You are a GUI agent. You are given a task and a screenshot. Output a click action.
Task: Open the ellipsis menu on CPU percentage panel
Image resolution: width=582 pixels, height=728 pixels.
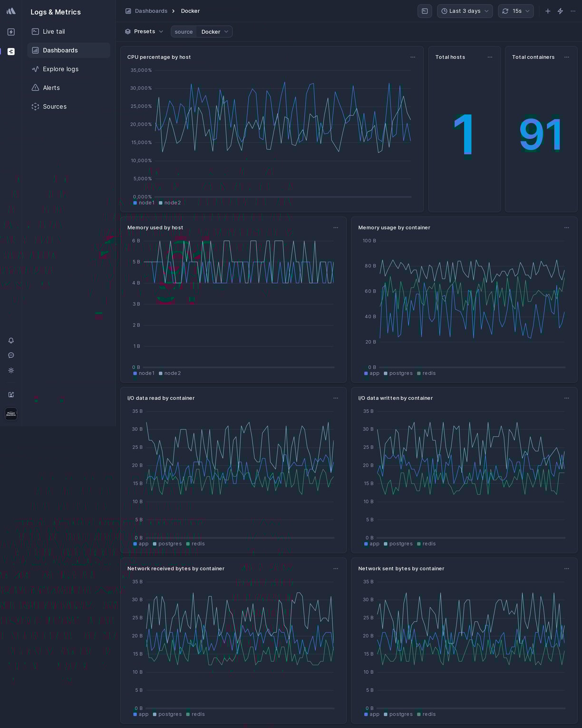413,57
